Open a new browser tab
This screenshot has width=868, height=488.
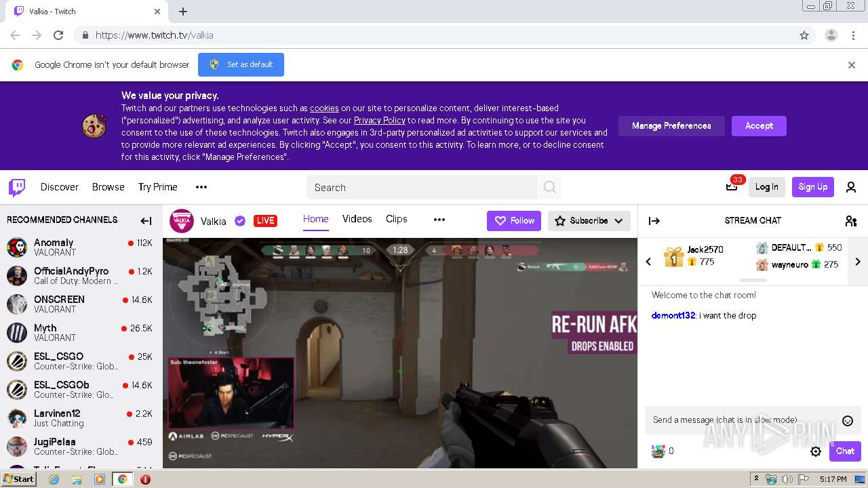[183, 12]
